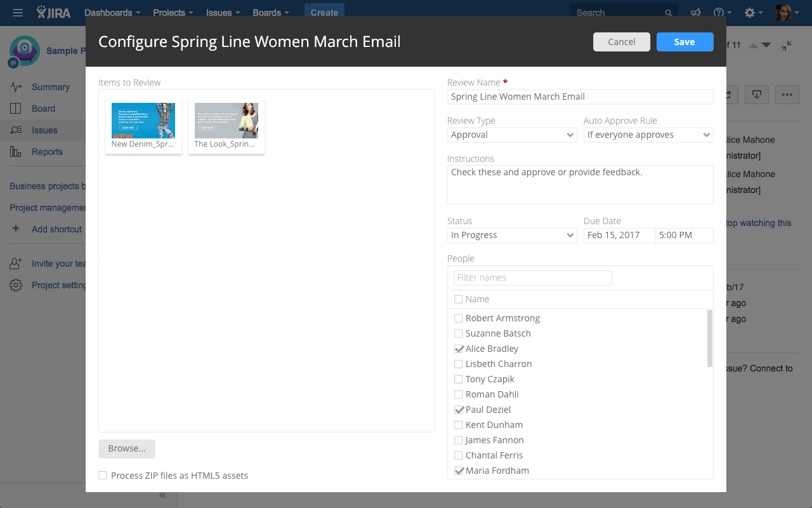Screen dimensions: 812x508
Task: Open the Dashboards menu
Action: coord(112,13)
